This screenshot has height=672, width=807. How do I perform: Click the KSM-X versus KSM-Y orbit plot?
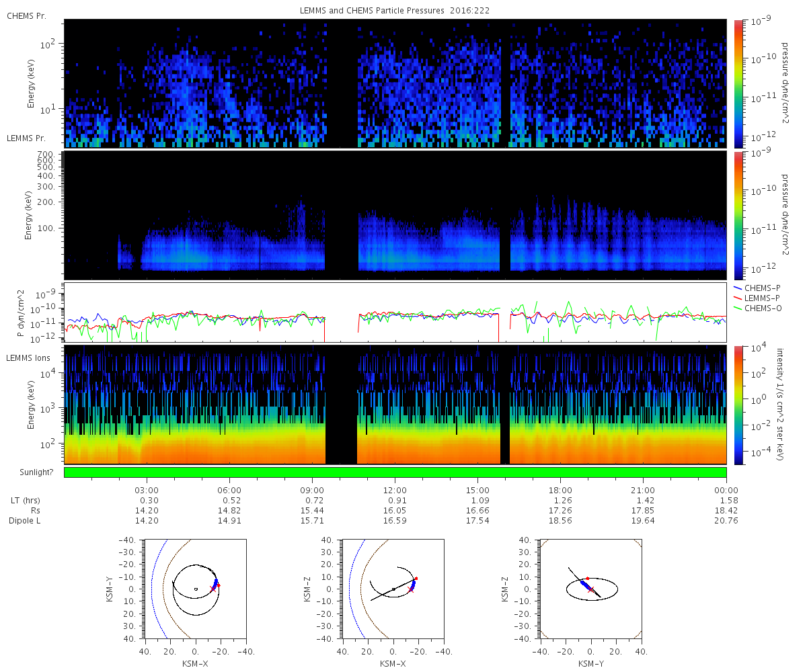195,589
